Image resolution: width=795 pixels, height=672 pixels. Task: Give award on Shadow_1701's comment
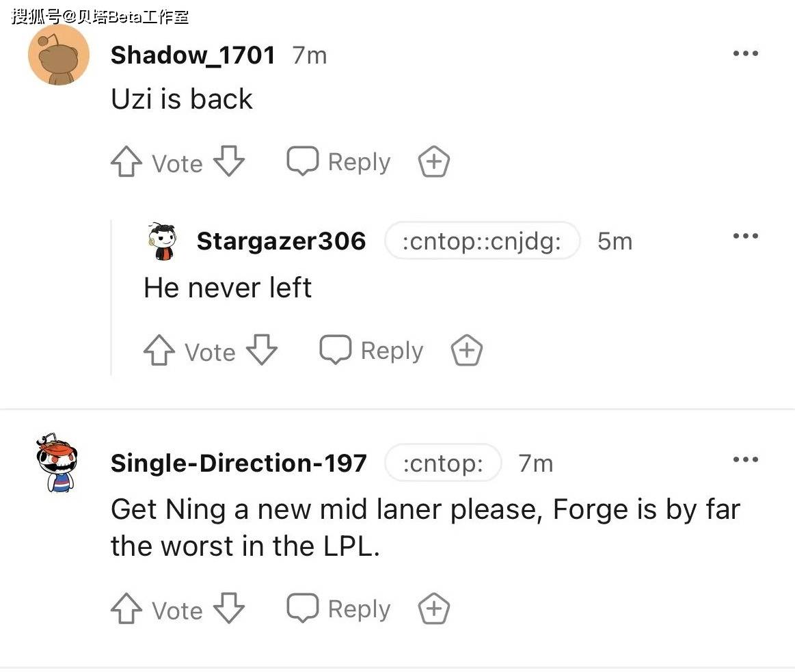(x=434, y=162)
